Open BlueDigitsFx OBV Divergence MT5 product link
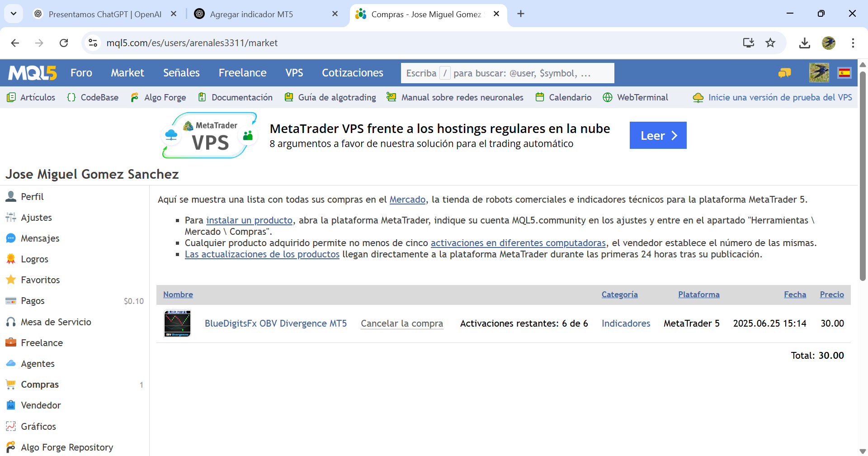 coord(276,323)
